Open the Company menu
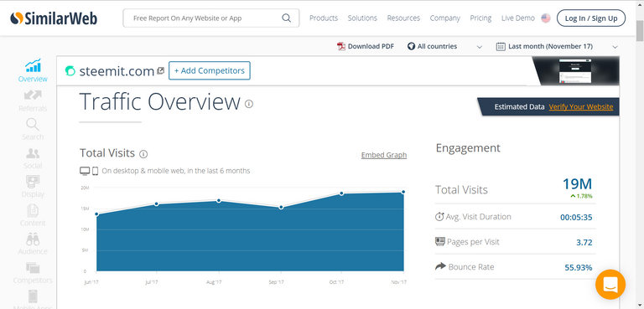 pyautogui.click(x=444, y=18)
